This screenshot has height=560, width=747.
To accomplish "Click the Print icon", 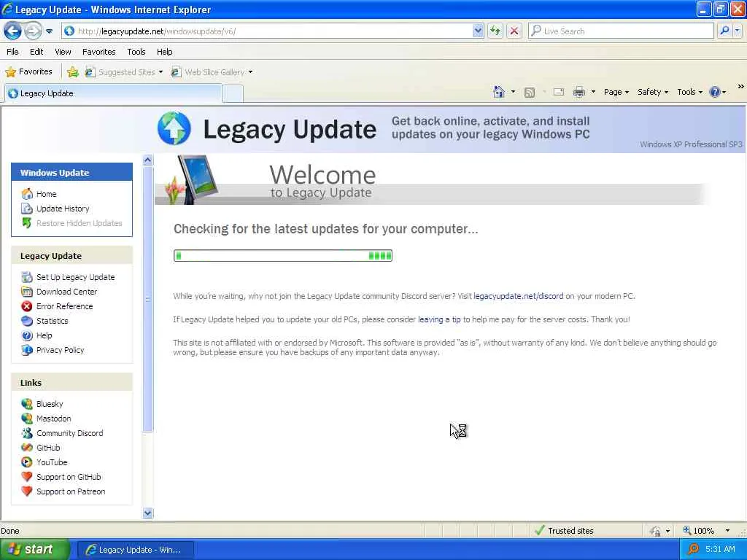I will 578,92.
